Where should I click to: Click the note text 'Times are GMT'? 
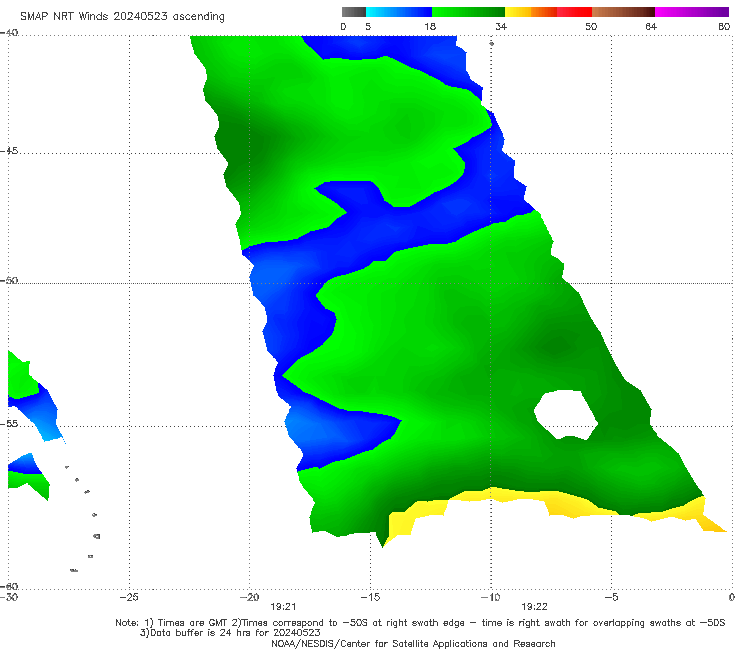tap(193, 623)
